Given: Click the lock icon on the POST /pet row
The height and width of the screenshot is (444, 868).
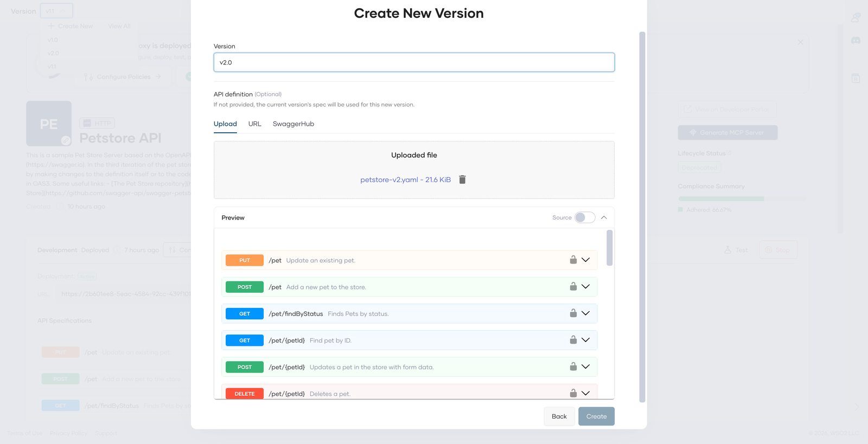Looking at the screenshot, I should click(x=573, y=286).
